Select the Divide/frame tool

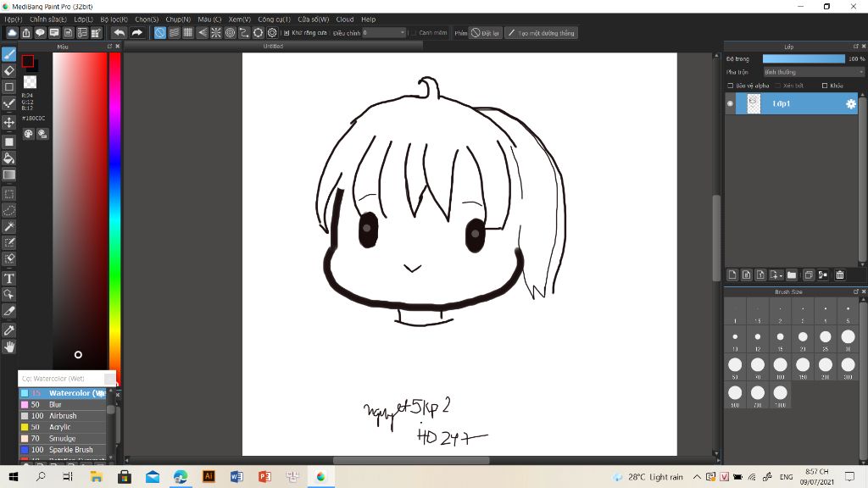[x=8, y=311]
